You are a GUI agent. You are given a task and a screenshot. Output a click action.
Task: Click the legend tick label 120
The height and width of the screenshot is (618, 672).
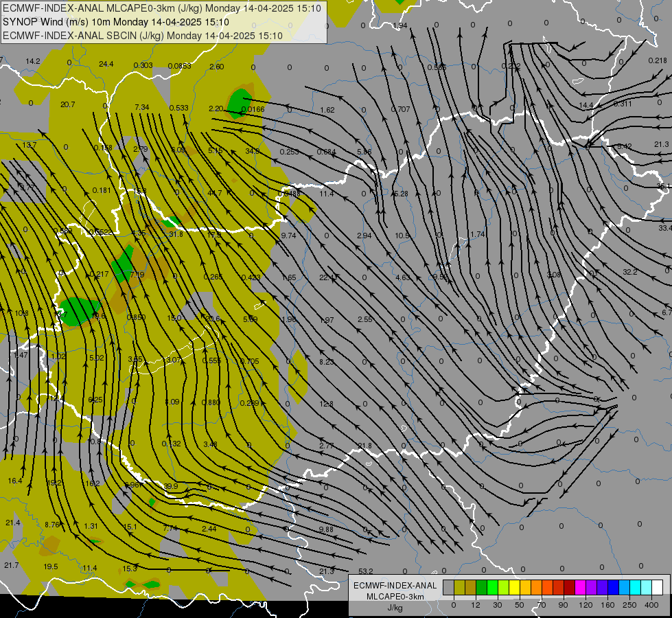pyautogui.click(x=586, y=605)
